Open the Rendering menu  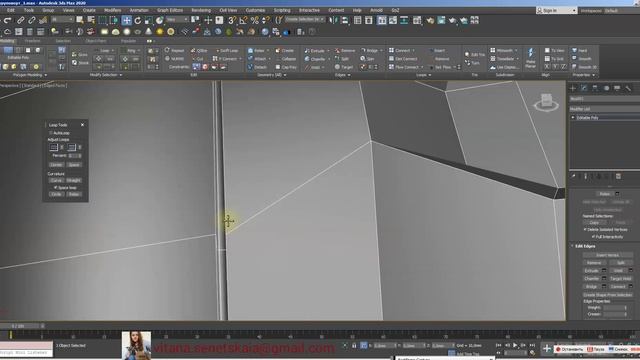click(201, 10)
